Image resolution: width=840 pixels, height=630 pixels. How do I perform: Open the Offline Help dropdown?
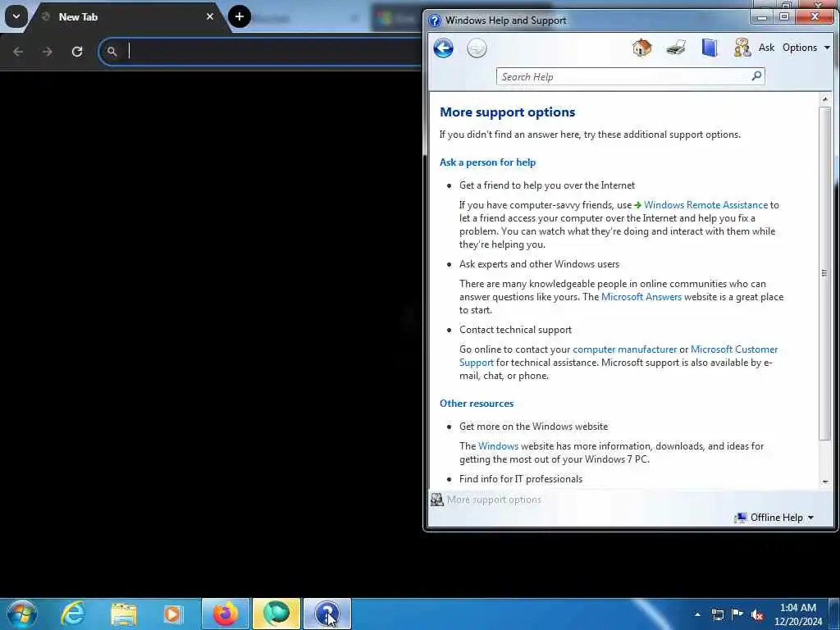[775, 518]
